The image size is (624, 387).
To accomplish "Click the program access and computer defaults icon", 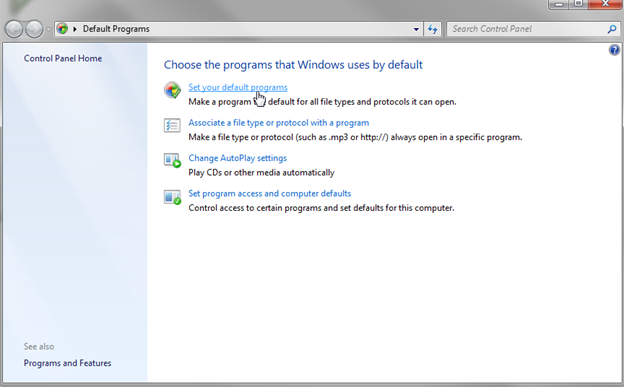I will click(x=172, y=197).
